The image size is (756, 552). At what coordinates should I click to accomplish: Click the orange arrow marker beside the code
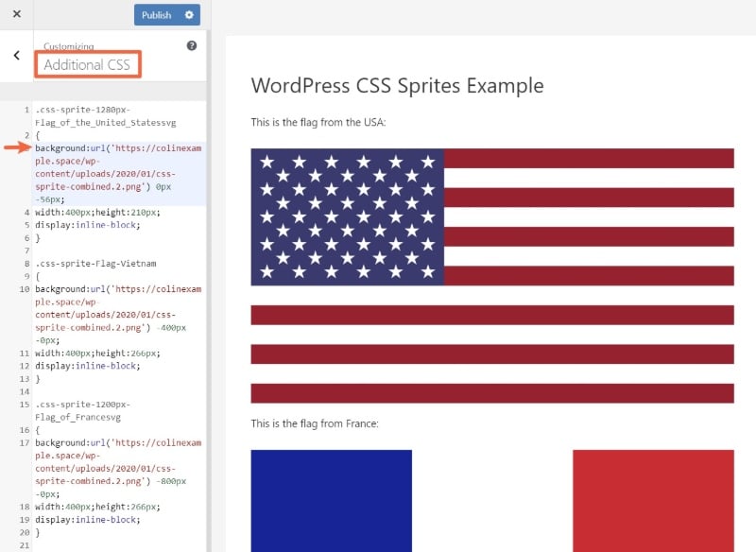(x=9, y=148)
